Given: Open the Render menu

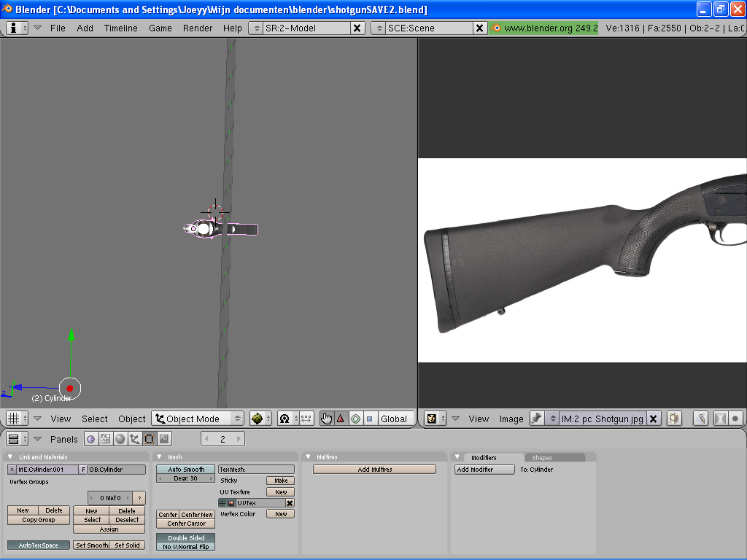Looking at the screenshot, I should (198, 28).
